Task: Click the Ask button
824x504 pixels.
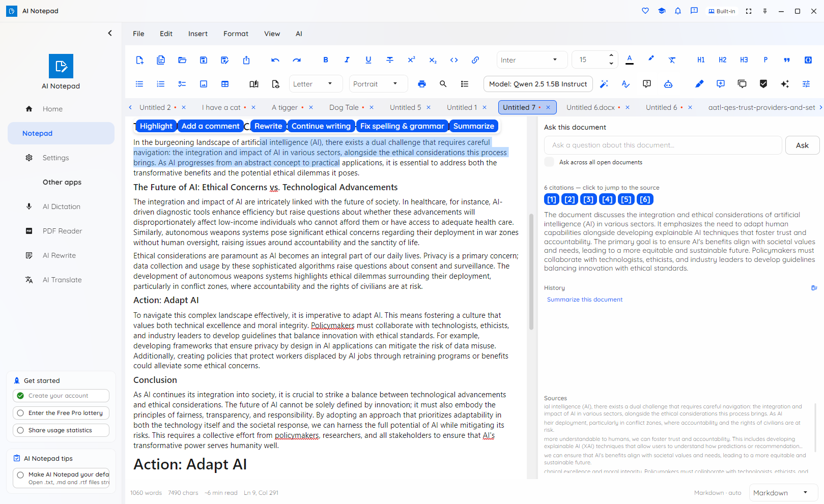Action: [x=802, y=145]
